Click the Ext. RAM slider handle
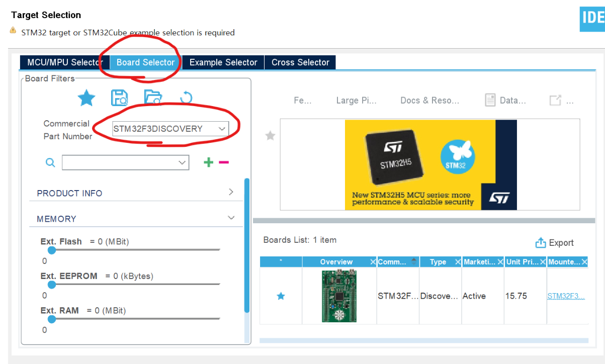 click(51, 319)
